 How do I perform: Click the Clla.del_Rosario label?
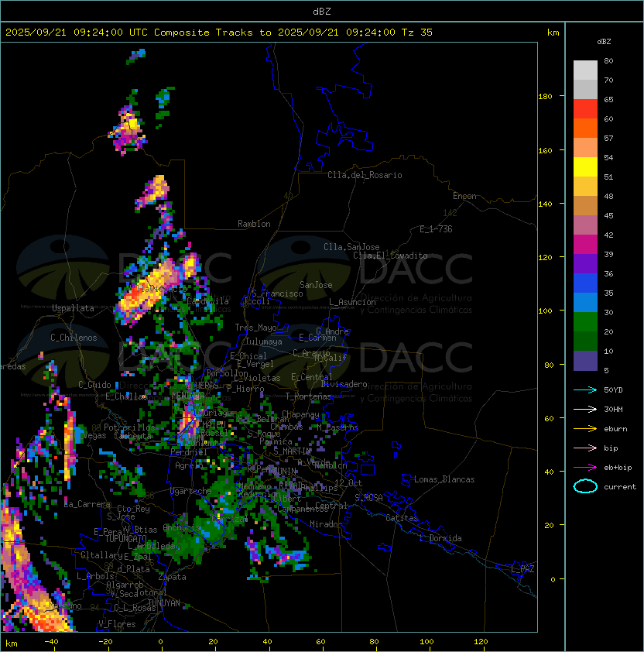(x=365, y=175)
